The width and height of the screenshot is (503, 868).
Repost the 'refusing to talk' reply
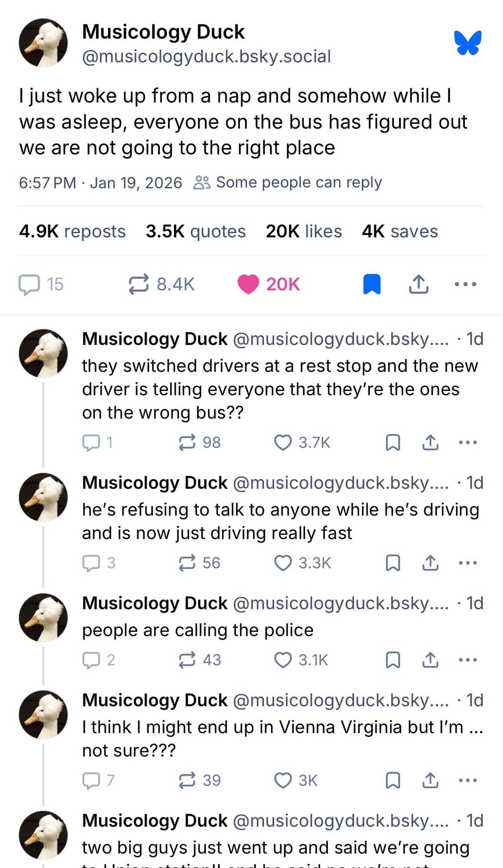(187, 563)
